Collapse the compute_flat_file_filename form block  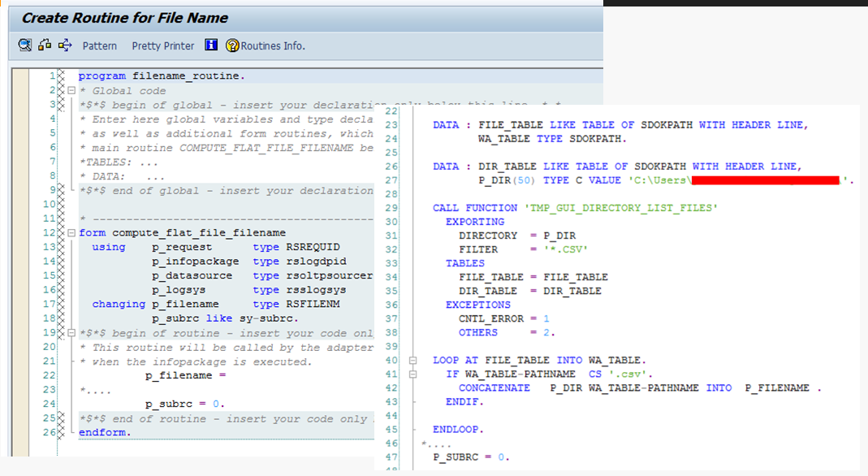(x=70, y=232)
